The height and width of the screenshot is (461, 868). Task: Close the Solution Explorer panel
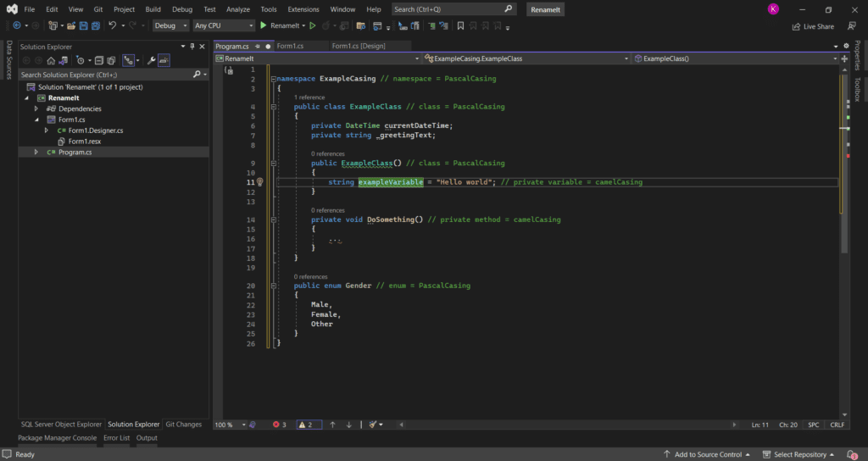click(202, 47)
